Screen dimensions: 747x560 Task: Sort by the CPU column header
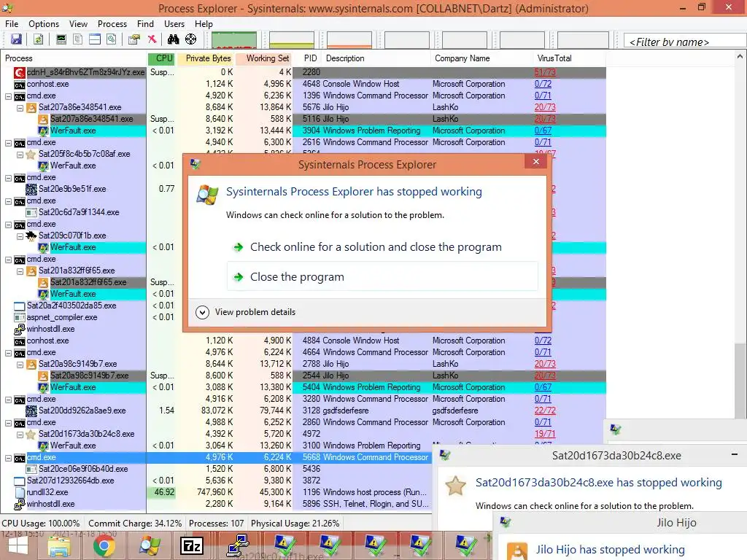[161, 58]
